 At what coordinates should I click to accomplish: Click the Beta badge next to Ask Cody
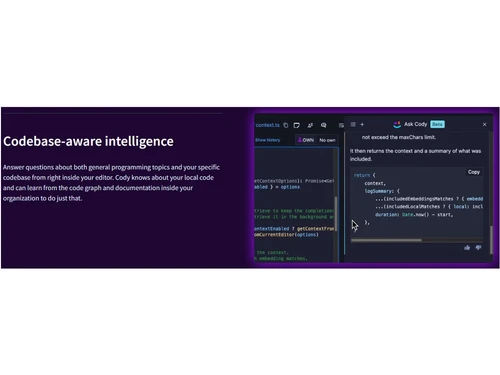point(437,124)
